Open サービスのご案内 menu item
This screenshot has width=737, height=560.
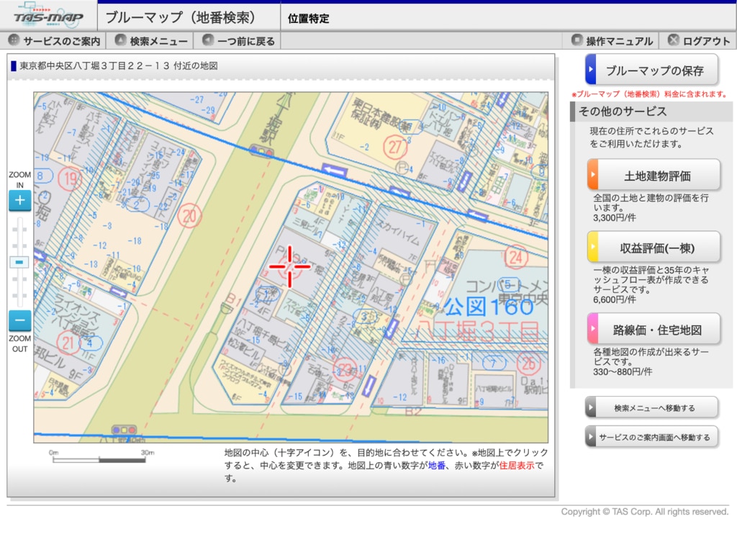pos(54,41)
